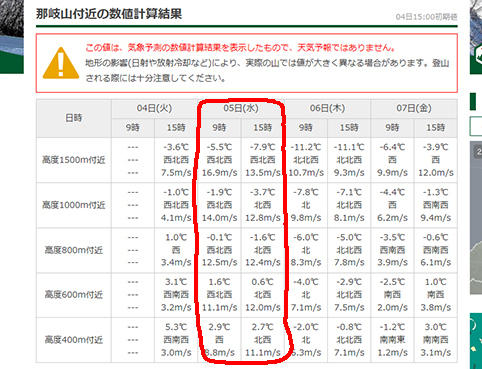Click the gray map panel at right edge

coord(476,218)
